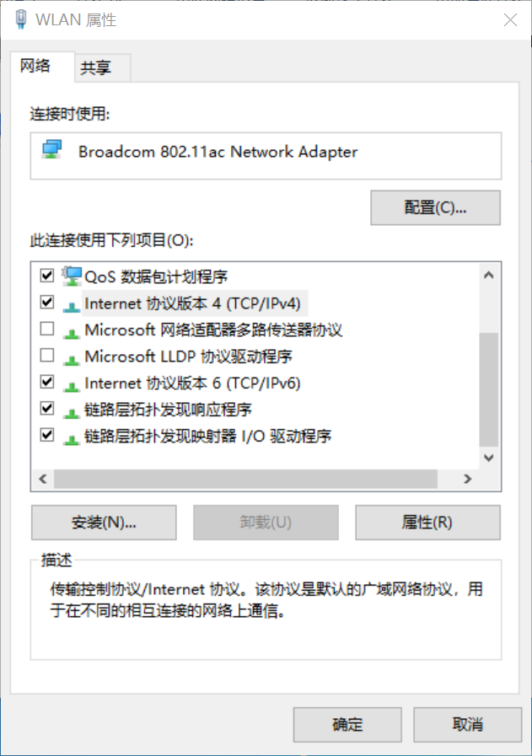Click the 链路层拓扑发现响应程序 icon

[x=73, y=410]
